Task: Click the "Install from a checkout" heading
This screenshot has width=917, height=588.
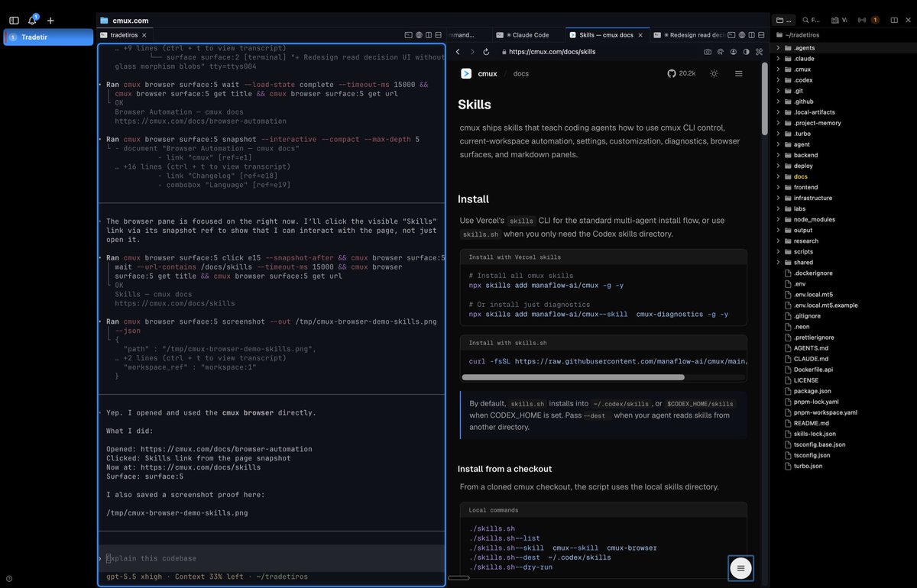Action: 504,469
